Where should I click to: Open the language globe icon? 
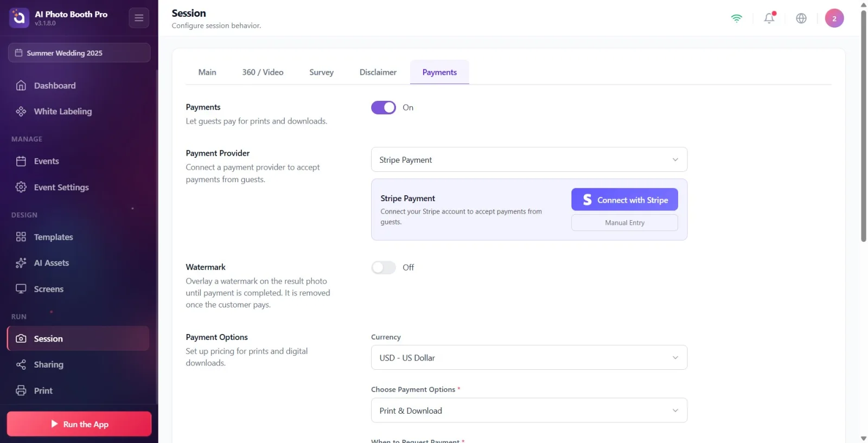click(801, 18)
